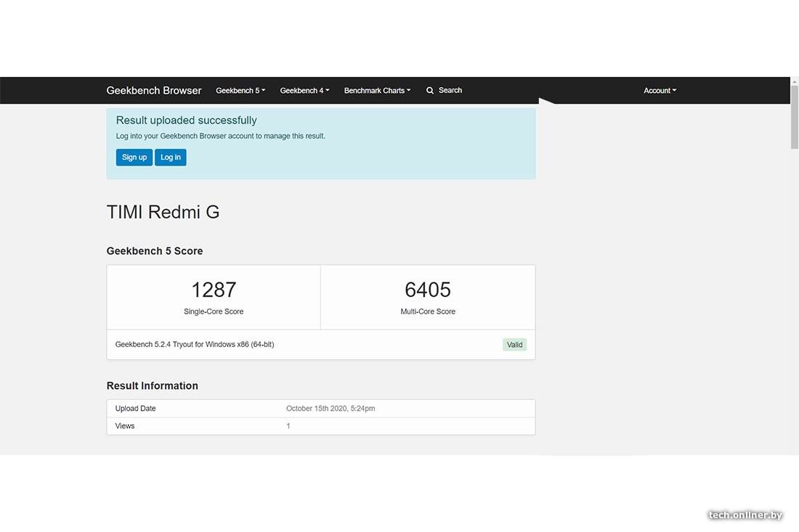
Task: Click the Search magnifier icon
Action: click(430, 91)
